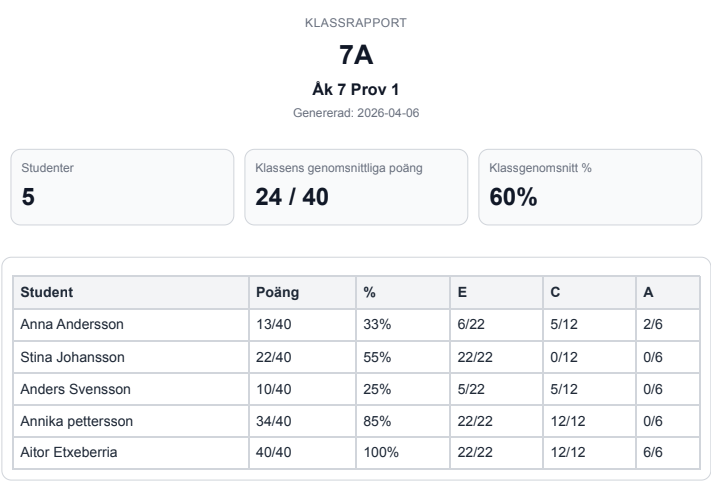Select student Stina Johansson
Image resolution: width=720 pixels, height=491 pixels.
[x=66, y=357]
